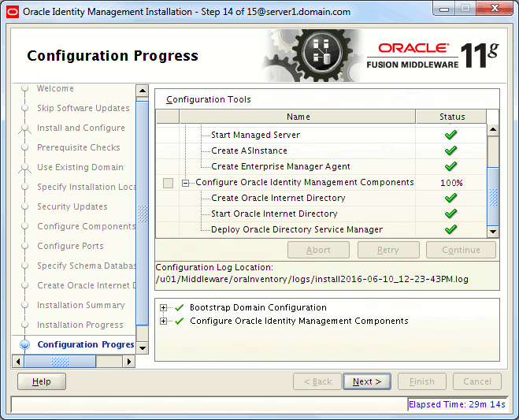Select the Install and Configure step
Viewport: 519px width, 420px height.
[81, 128]
